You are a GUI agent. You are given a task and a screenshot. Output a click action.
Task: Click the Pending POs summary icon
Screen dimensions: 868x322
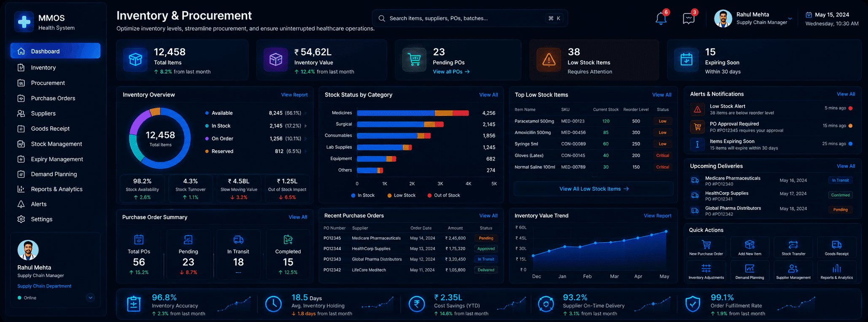coord(188,239)
